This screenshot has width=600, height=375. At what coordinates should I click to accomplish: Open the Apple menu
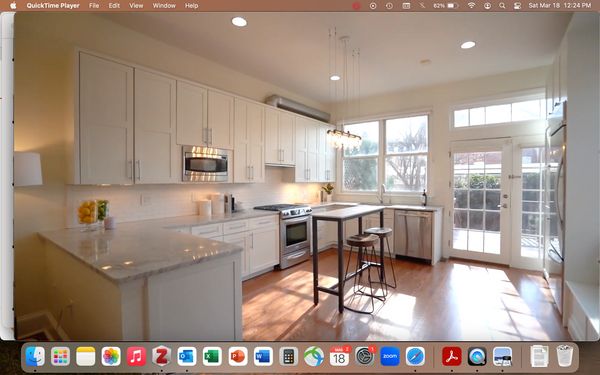pos(13,6)
